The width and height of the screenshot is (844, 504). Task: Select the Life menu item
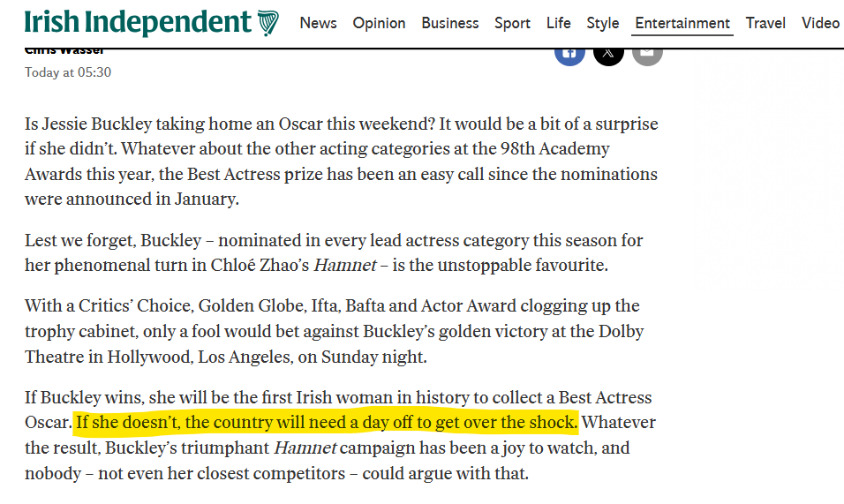pos(558,23)
